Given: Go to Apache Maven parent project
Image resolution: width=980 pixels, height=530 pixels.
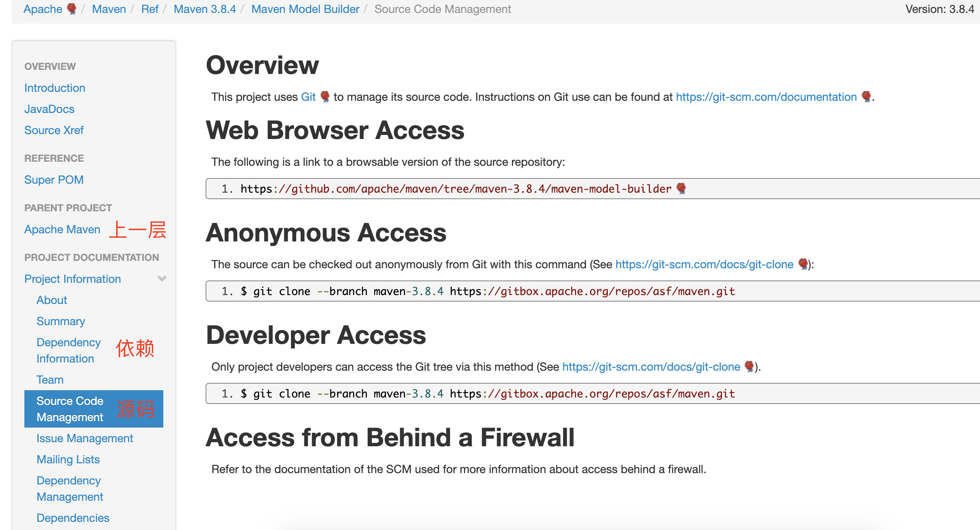Looking at the screenshot, I should coord(62,229).
